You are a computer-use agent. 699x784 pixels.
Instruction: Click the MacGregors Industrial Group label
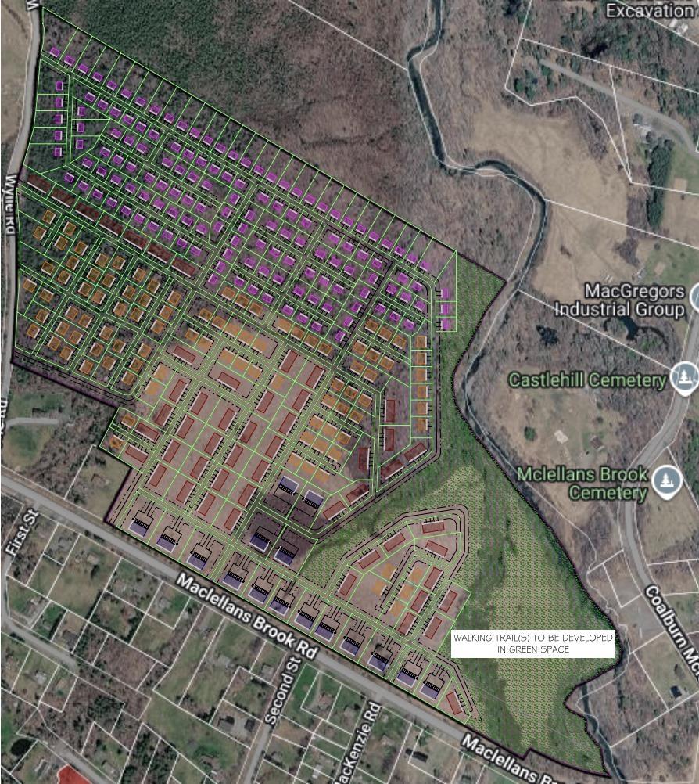point(619,300)
